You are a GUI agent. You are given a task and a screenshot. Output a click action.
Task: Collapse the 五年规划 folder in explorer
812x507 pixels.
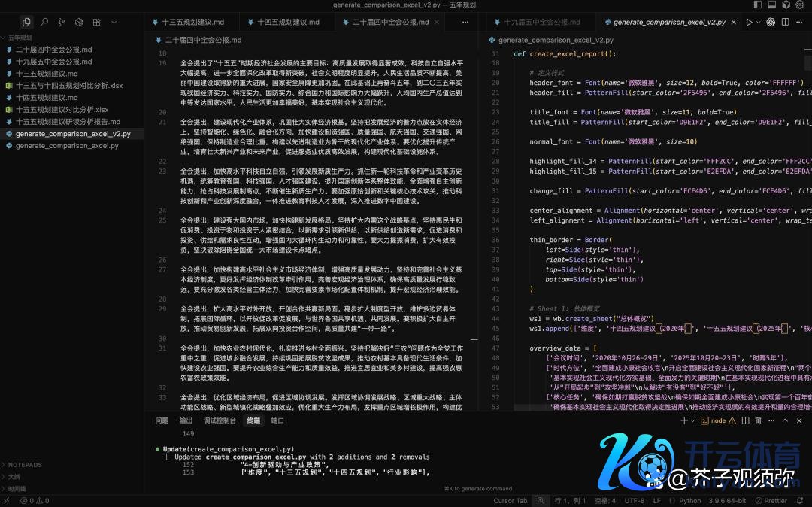click(20, 37)
